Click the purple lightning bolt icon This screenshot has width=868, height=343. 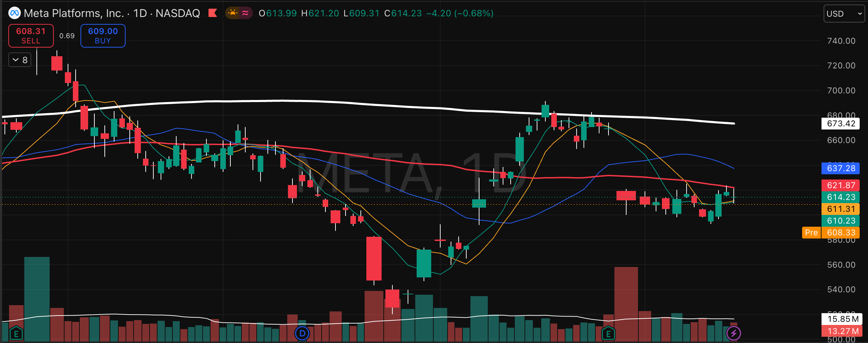click(x=733, y=334)
